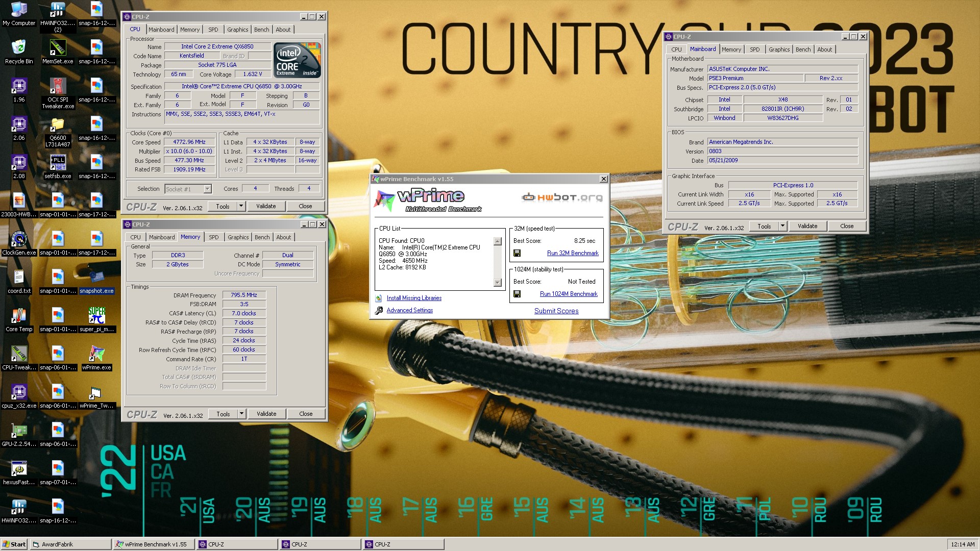Click save icon beside Run 1024M Benchmark

pyautogui.click(x=517, y=294)
